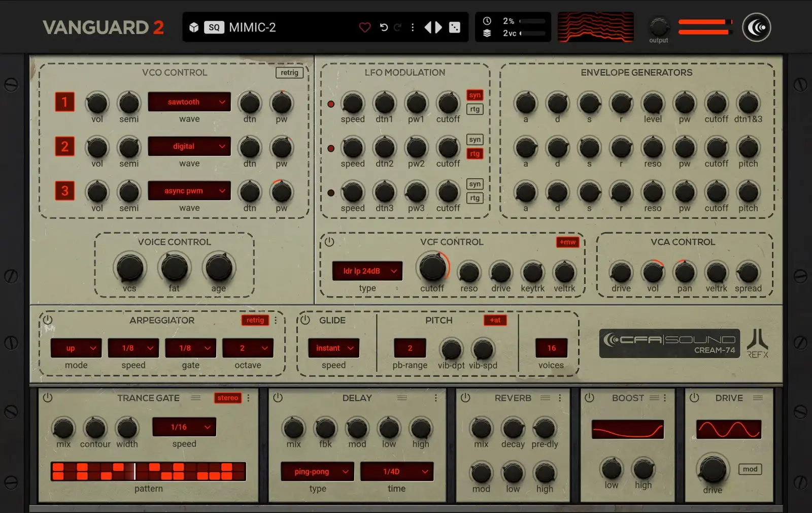Toggle the Glide power icon
812x513 pixels.
tap(305, 320)
